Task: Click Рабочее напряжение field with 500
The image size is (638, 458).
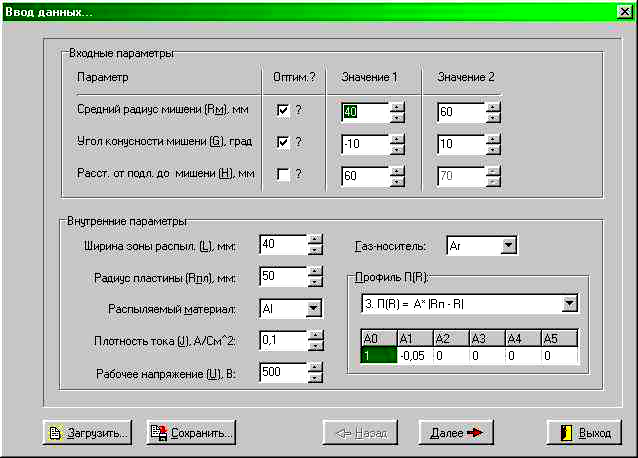Action: point(284,373)
